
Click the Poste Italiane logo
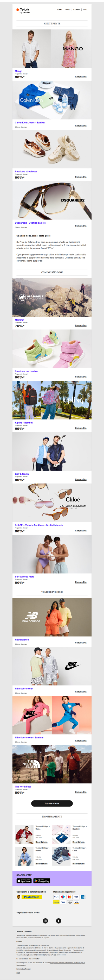(31, 897)
